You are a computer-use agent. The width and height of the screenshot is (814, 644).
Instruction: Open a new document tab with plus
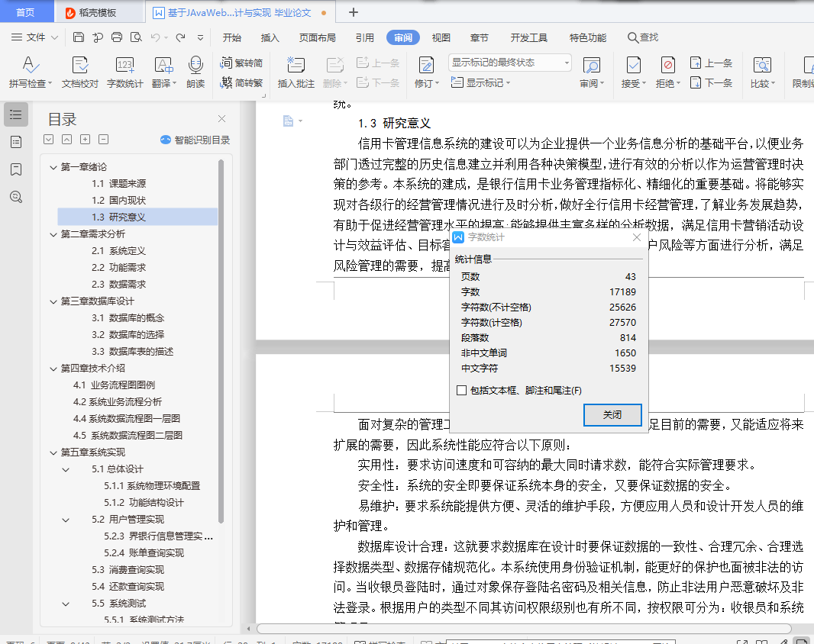[354, 12]
